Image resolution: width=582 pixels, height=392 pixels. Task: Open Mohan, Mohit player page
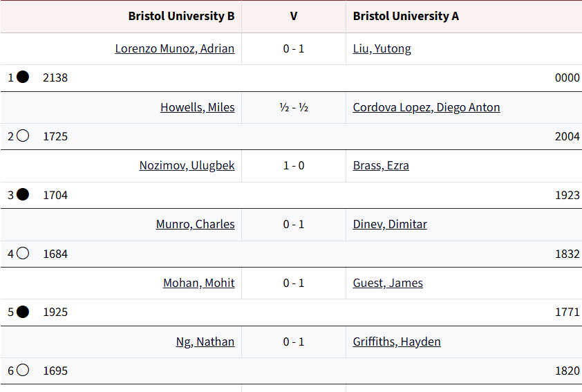198,283
